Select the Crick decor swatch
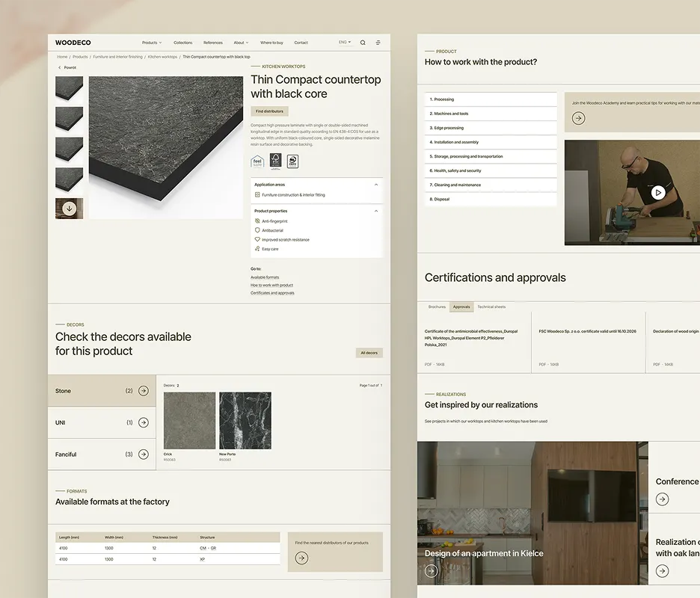Image resolution: width=700 pixels, height=598 pixels. [x=189, y=420]
